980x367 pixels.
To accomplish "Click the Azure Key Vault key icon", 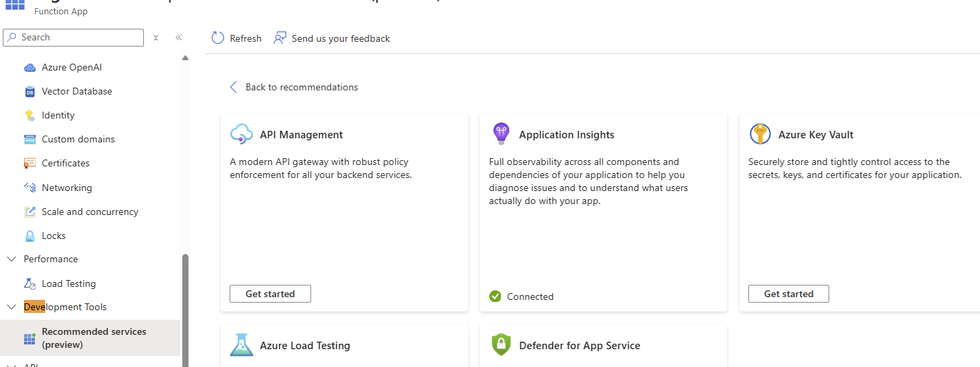I will (760, 134).
